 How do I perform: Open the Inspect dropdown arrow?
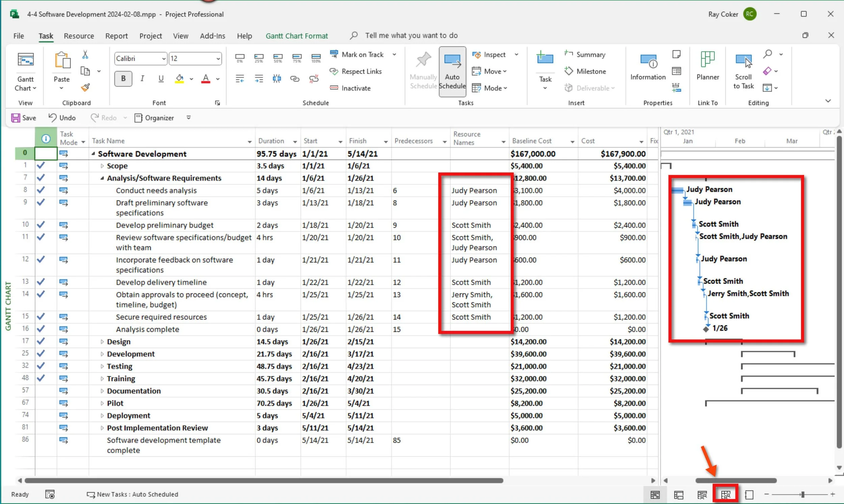(x=516, y=55)
